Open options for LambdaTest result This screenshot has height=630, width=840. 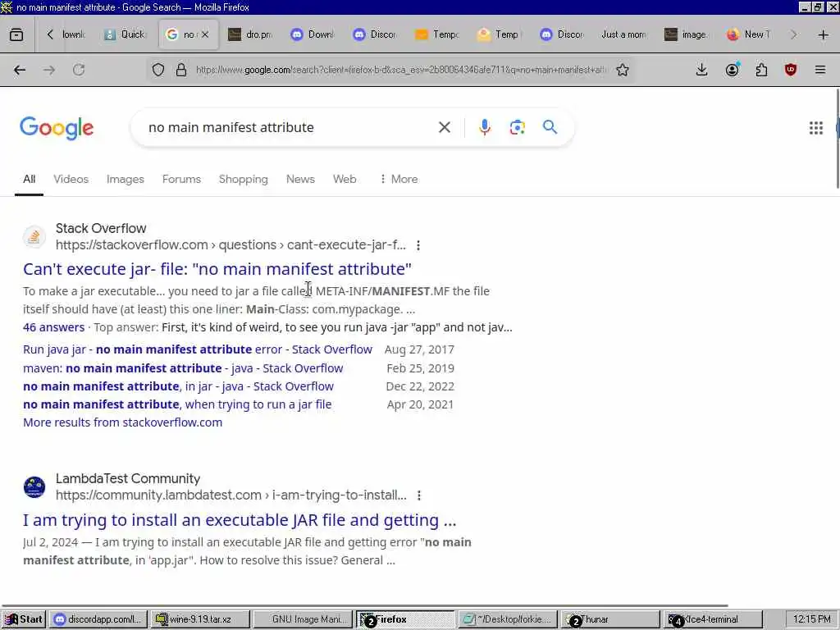pos(419,495)
